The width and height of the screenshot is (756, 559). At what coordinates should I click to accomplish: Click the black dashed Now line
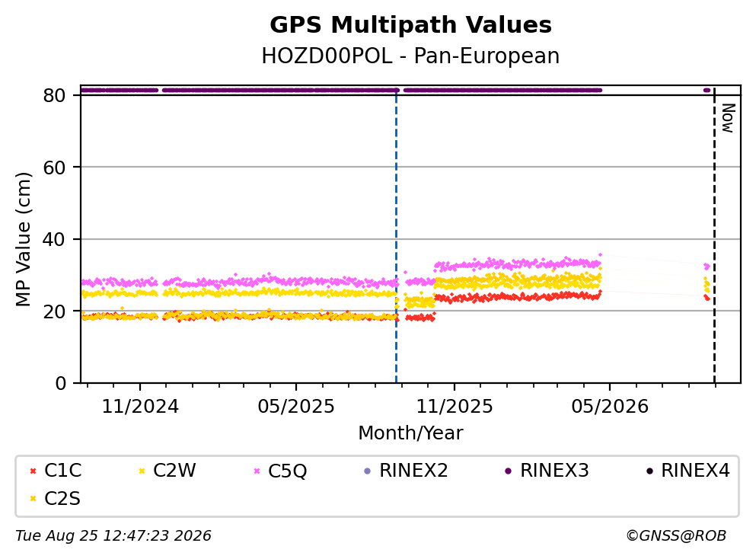coord(714,236)
